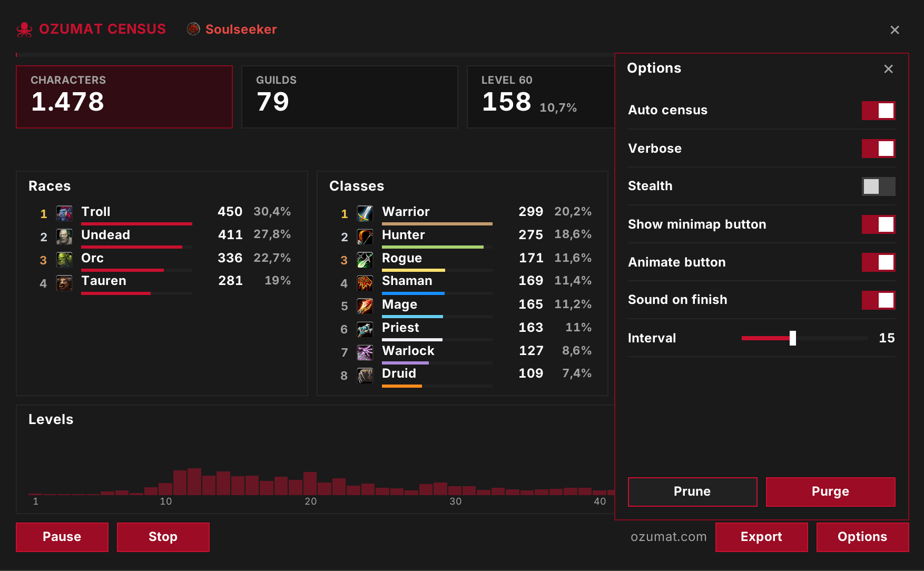924x571 pixels.
Task: Click the Troll race icon
Action: (64, 214)
